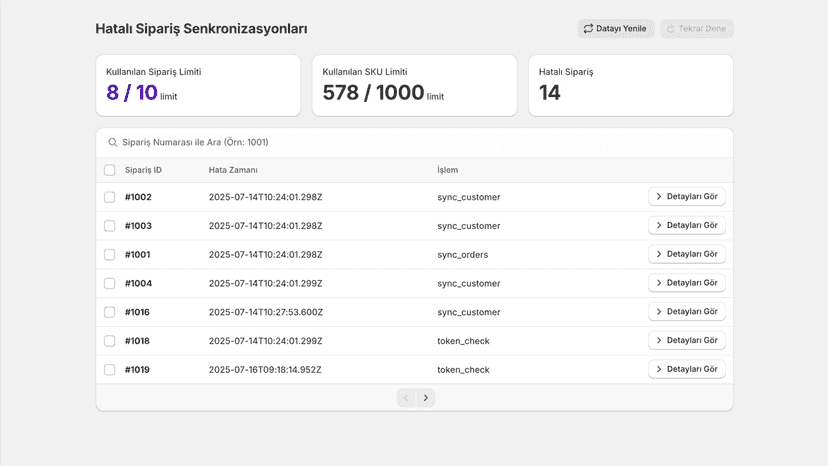Open Detayları Gör for order #1001
Screen dimensions: 828x466
pos(686,254)
